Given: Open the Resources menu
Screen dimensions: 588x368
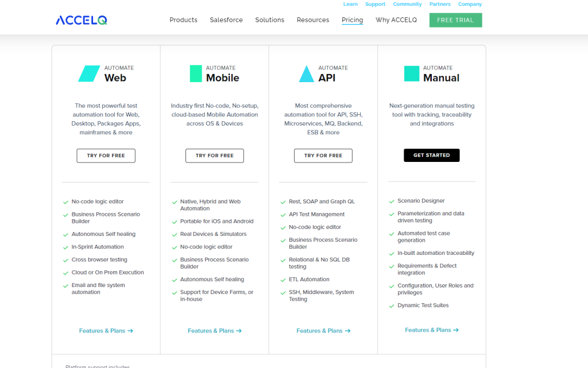Looking at the screenshot, I should click(313, 20).
